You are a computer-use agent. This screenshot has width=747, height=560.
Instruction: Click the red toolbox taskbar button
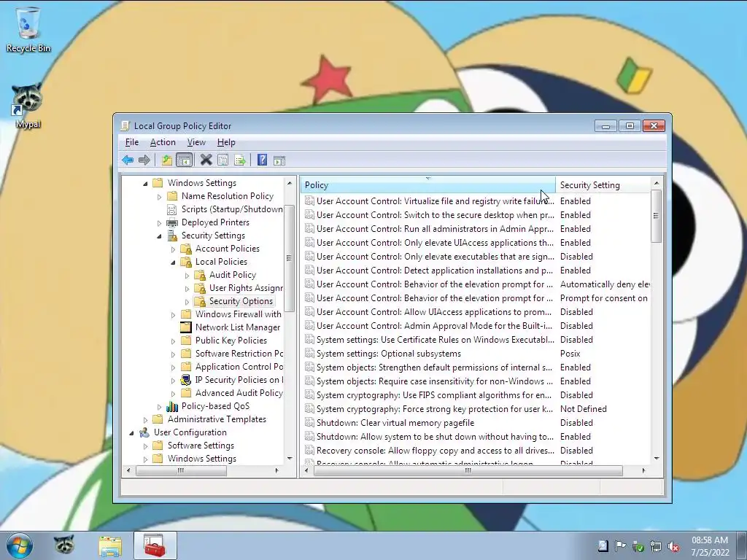155,545
